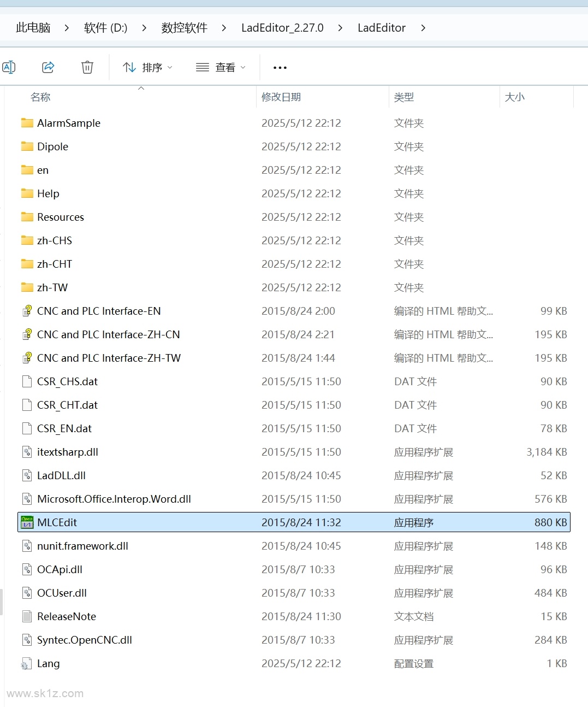Click the zh-CHS folder icon
The image size is (588, 707).
pos(27,240)
